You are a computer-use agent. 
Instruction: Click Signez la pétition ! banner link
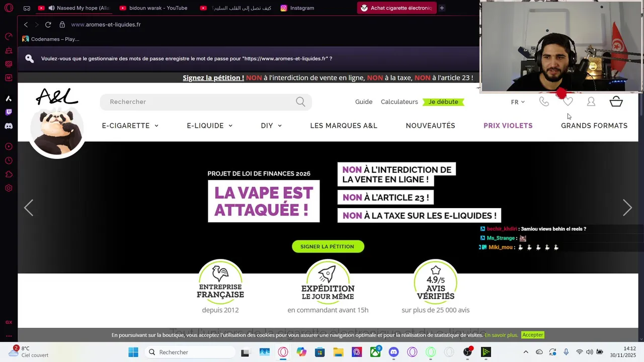(x=213, y=78)
